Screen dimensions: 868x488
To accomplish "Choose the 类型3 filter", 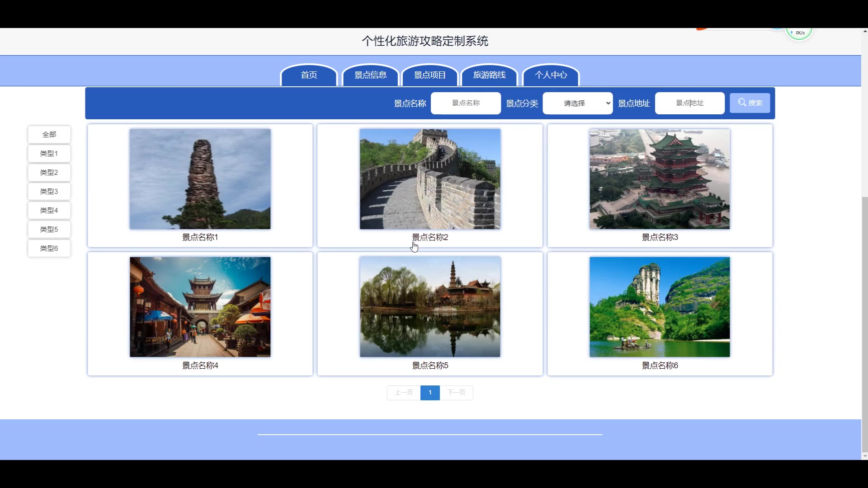I will (49, 192).
